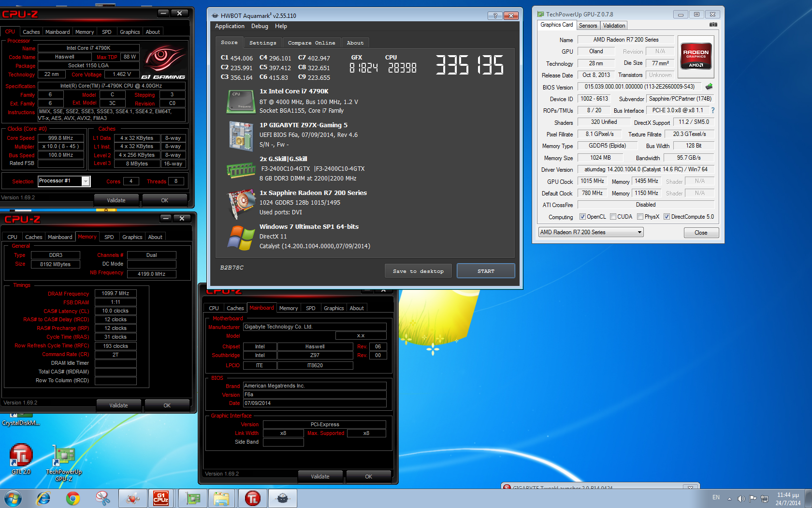Open the Application menu in Aquamark

[230, 26]
